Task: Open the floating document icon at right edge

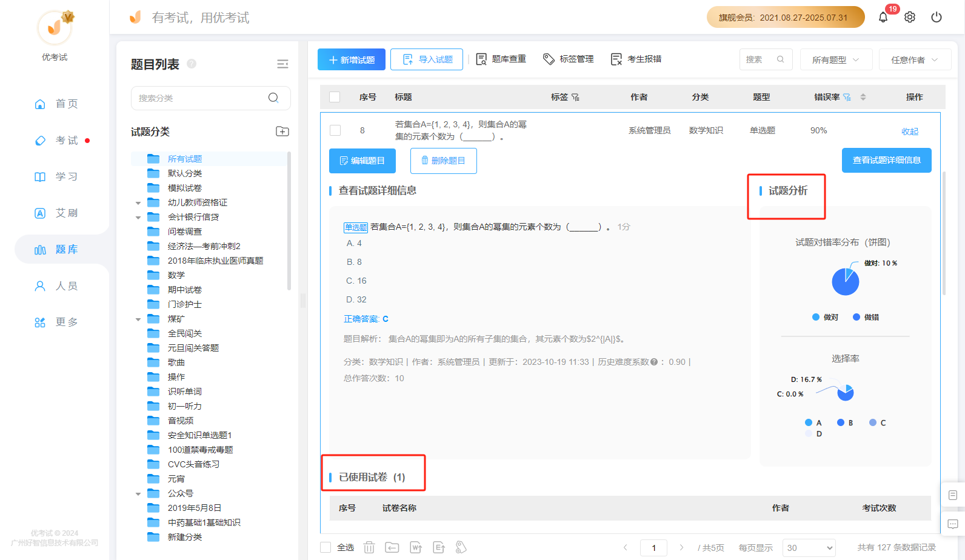Action: pos(953,495)
